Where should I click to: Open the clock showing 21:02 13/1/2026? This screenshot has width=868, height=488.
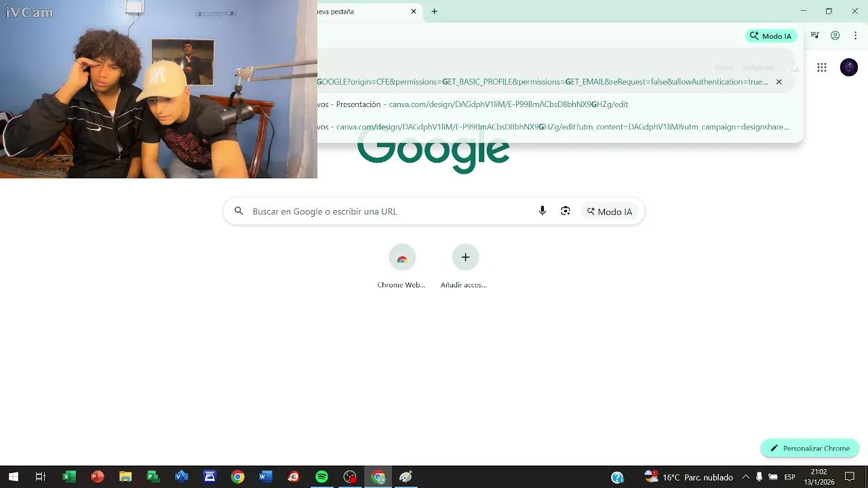pyautogui.click(x=818, y=477)
